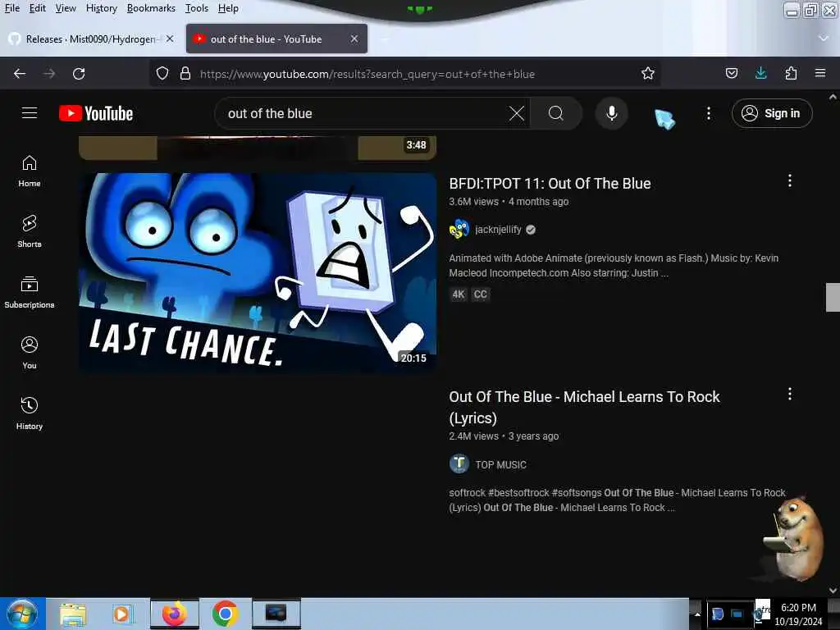Viewport: 840px width, 630px height.
Task: Open Out Of The Blue - Michael Learns To Rock title
Action: 584,407
